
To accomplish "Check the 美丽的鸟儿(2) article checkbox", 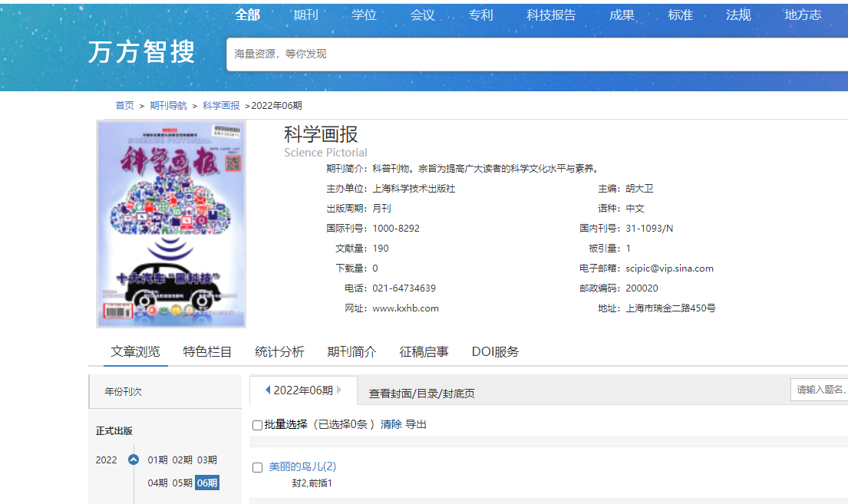I will point(258,467).
